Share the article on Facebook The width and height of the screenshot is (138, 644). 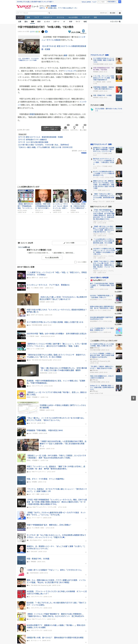pos(46,32)
